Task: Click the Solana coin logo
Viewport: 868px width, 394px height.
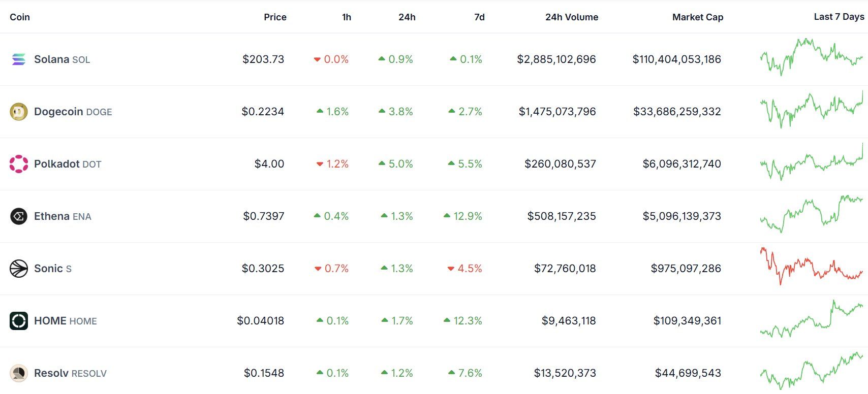Action: click(x=18, y=59)
